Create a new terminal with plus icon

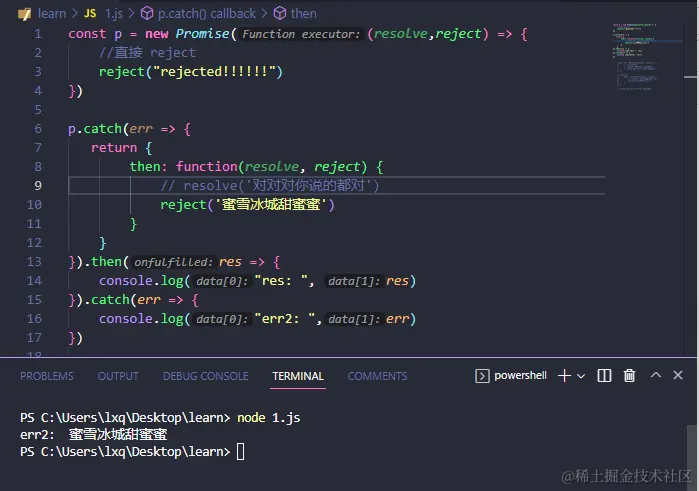coord(564,375)
